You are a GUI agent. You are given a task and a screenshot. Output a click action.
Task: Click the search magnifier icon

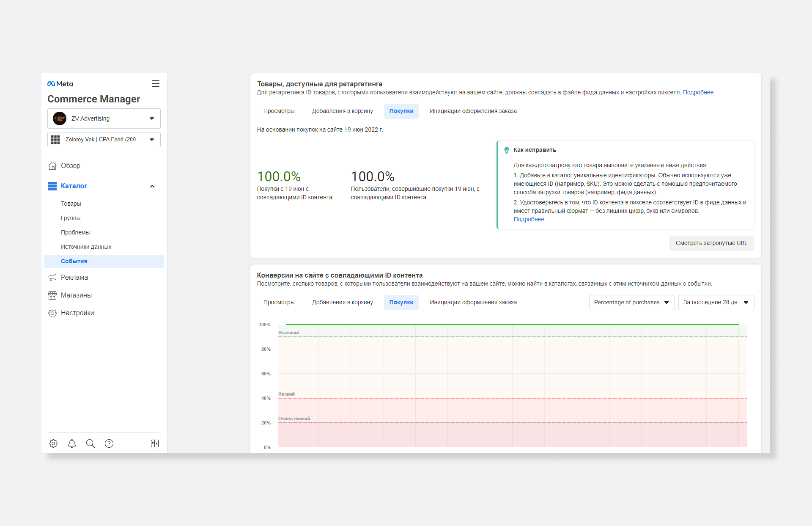(x=91, y=443)
